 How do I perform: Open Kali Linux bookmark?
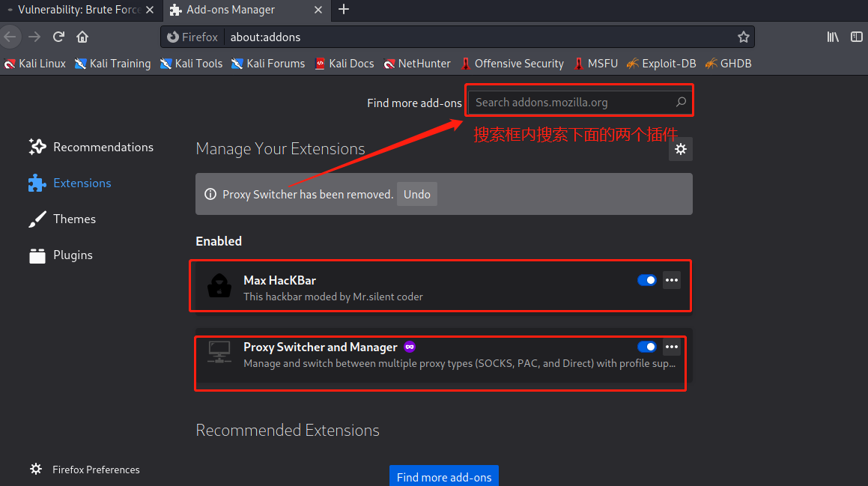click(x=35, y=64)
